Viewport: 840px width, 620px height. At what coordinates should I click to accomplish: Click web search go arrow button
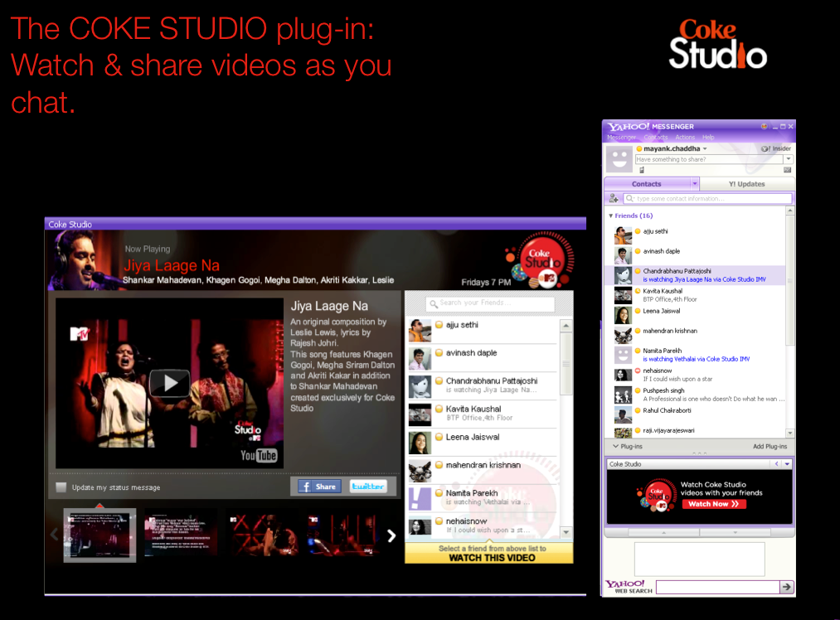coord(786,588)
